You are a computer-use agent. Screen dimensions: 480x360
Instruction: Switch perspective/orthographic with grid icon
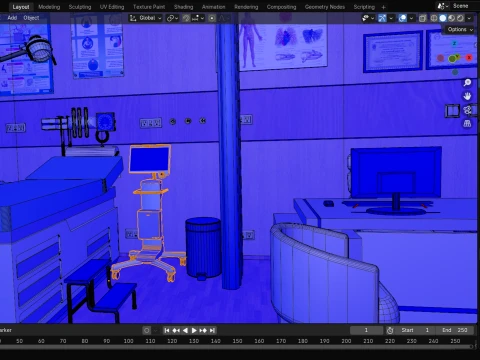pyautogui.click(x=467, y=124)
